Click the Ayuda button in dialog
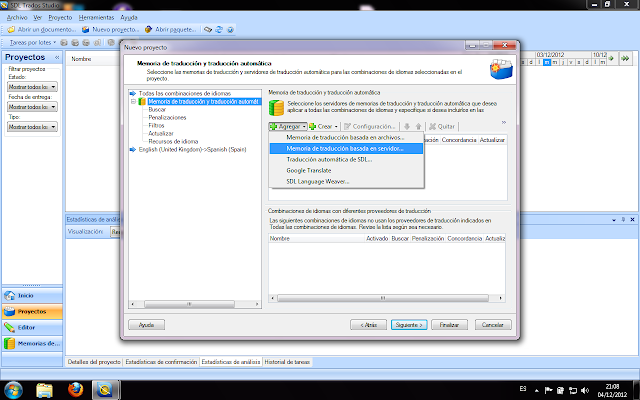Viewport: 640px width, 400px height. (x=147, y=325)
